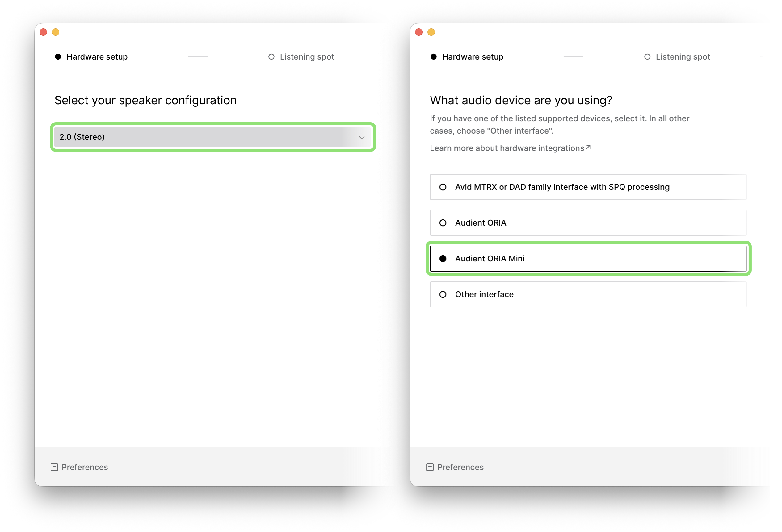This screenshot has height=532, width=782.
Task: Open Preferences in the right window
Action: (455, 467)
